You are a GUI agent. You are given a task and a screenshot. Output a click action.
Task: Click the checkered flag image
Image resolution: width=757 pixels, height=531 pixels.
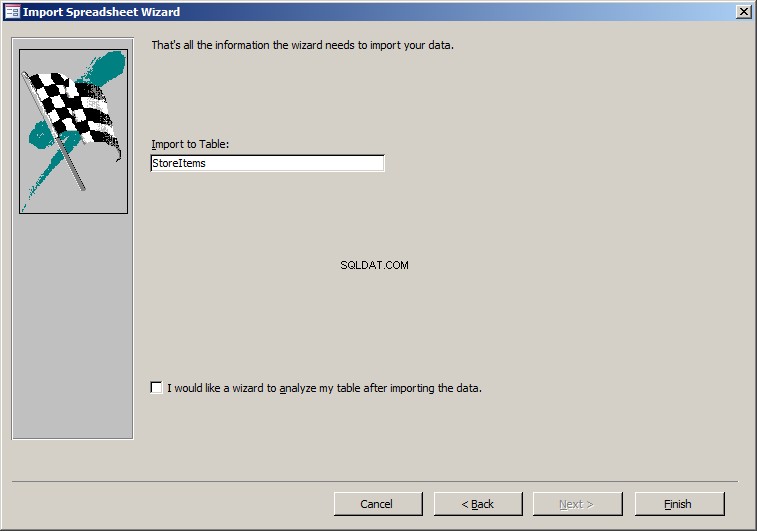[x=73, y=131]
